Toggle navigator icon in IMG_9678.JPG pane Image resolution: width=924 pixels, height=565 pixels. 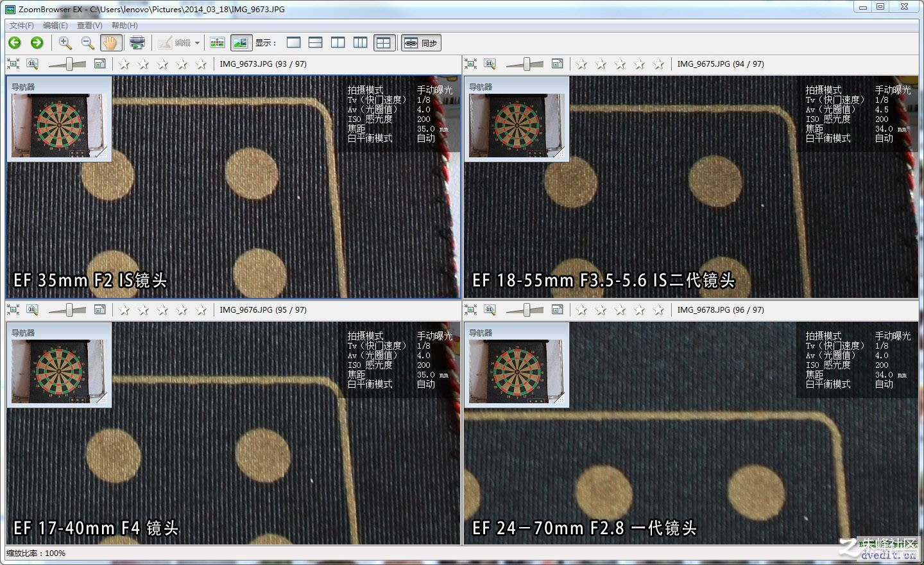pyautogui.click(x=557, y=309)
